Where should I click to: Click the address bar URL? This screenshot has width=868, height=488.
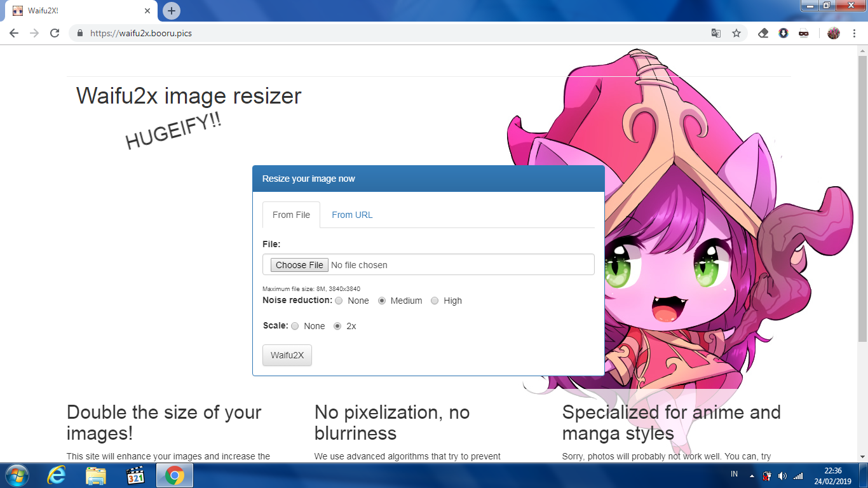tap(141, 33)
